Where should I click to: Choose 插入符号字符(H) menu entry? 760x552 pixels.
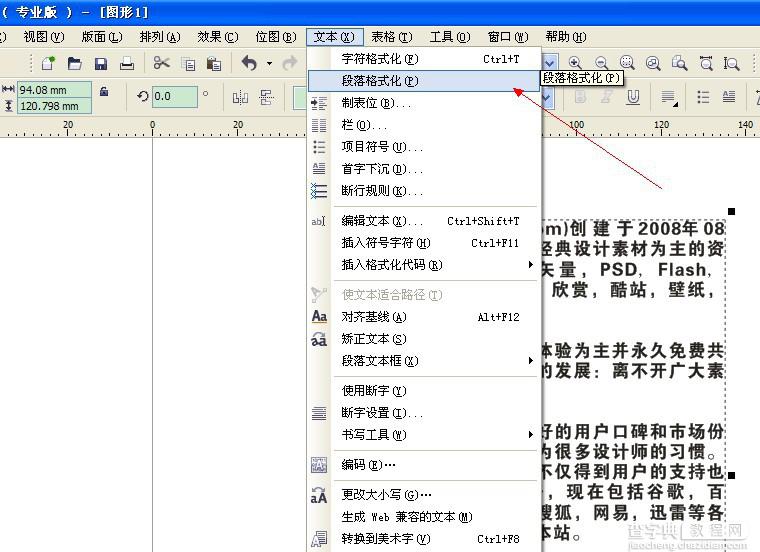pyautogui.click(x=424, y=243)
